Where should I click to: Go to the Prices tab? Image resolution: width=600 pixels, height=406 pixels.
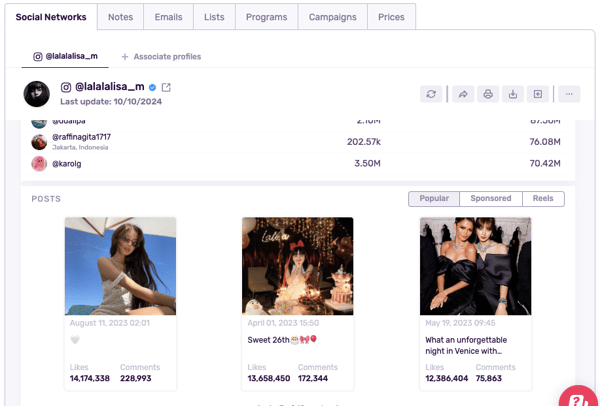(392, 17)
